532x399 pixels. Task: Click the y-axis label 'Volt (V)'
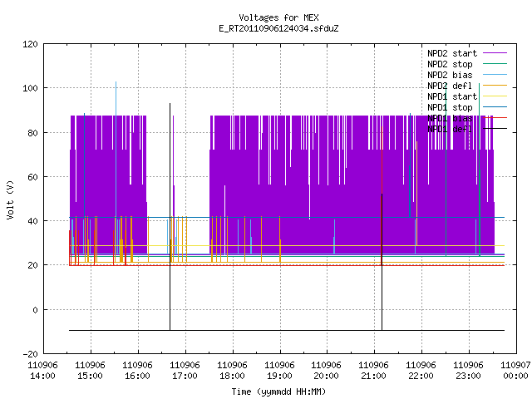tap(10, 199)
